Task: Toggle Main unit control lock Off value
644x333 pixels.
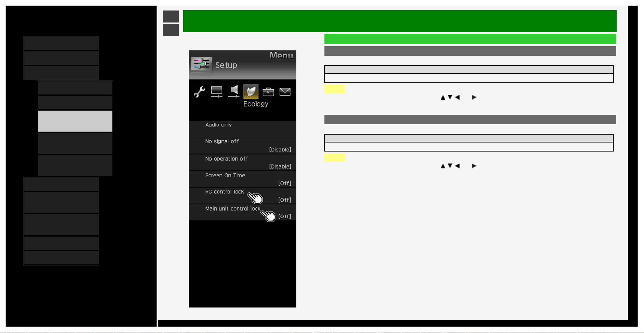Action: (285, 216)
